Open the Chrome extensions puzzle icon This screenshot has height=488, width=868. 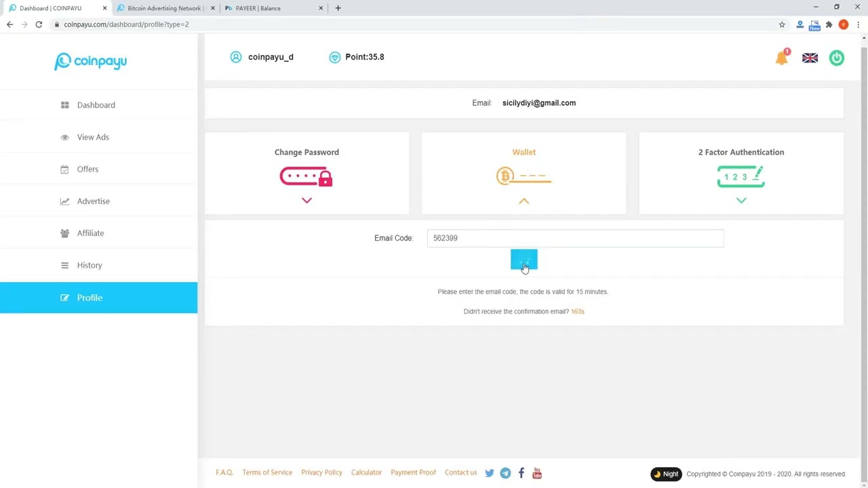pos(829,24)
